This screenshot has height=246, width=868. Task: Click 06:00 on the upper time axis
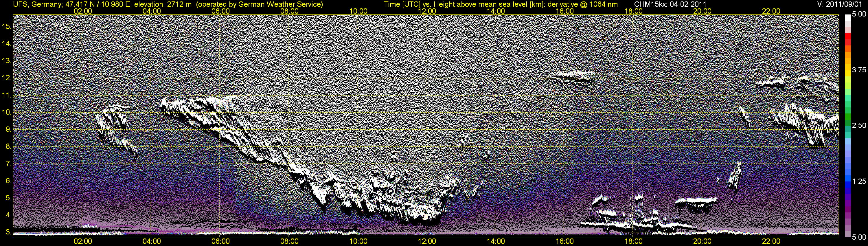[220, 11]
